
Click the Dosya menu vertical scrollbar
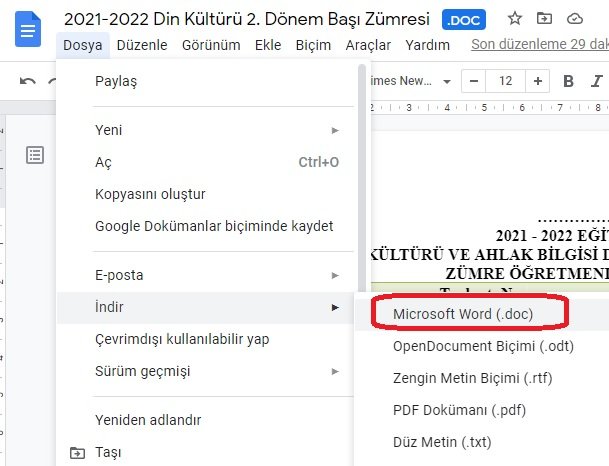(362, 179)
